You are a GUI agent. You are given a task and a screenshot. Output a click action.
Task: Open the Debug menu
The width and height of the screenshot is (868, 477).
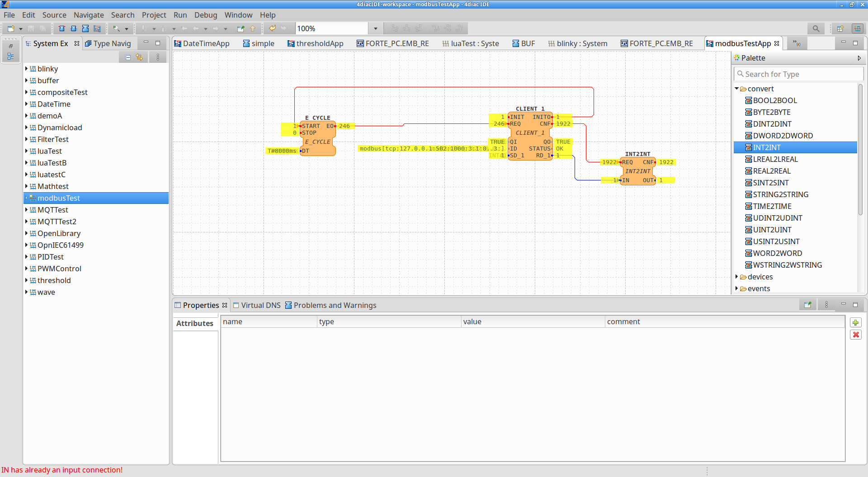[206, 15]
